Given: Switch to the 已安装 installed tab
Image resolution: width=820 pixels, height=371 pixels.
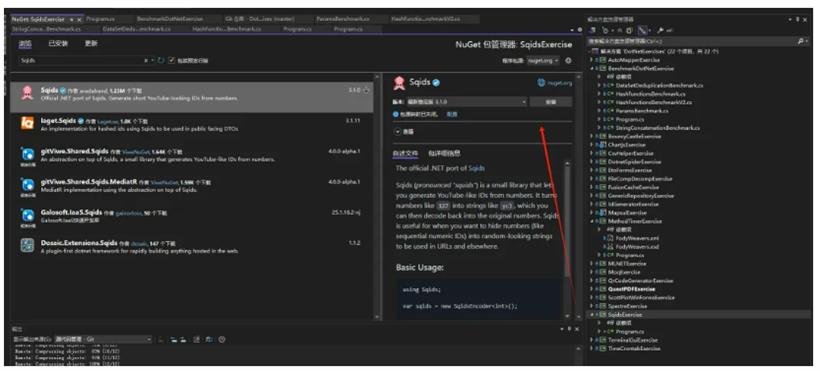Looking at the screenshot, I should tap(58, 43).
